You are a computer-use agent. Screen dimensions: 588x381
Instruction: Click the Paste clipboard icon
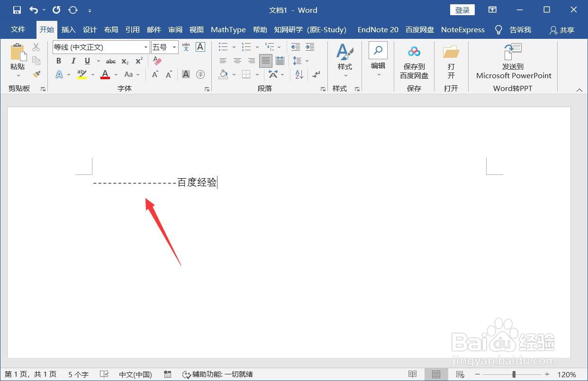18,52
